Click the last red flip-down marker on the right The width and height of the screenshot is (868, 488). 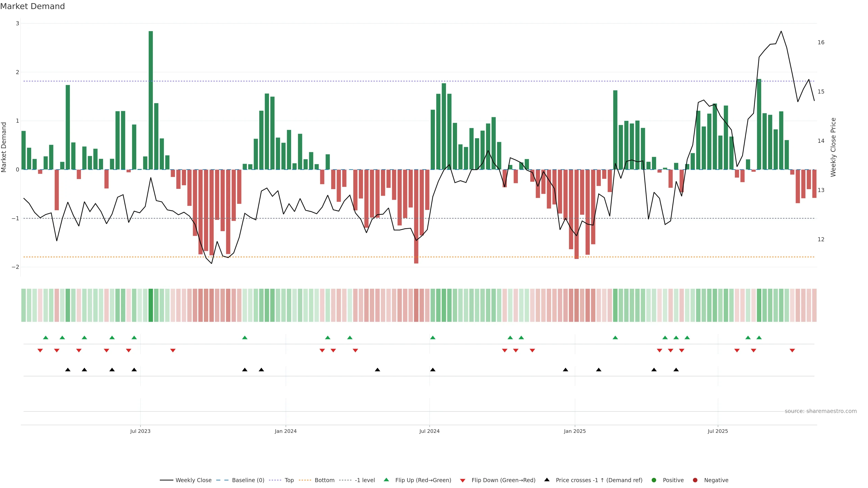point(792,351)
